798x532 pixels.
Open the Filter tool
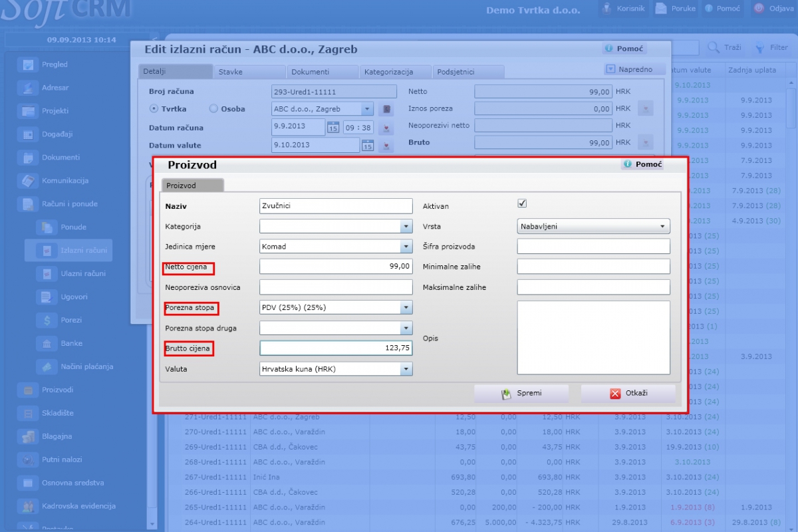click(771, 48)
